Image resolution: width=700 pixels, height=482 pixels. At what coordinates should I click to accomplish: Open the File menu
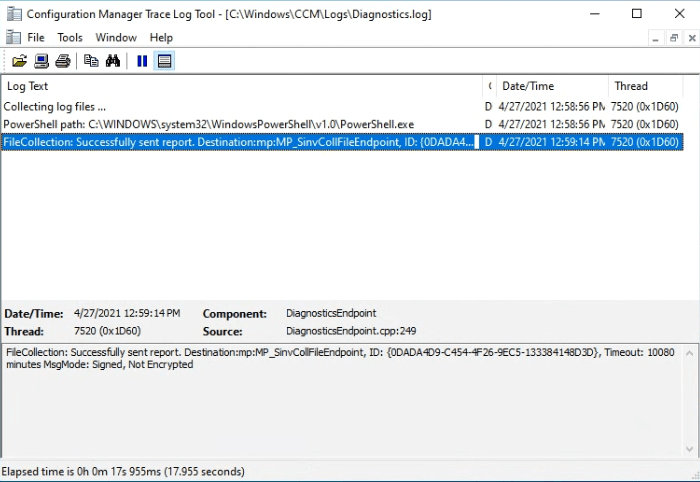click(x=36, y=38)
